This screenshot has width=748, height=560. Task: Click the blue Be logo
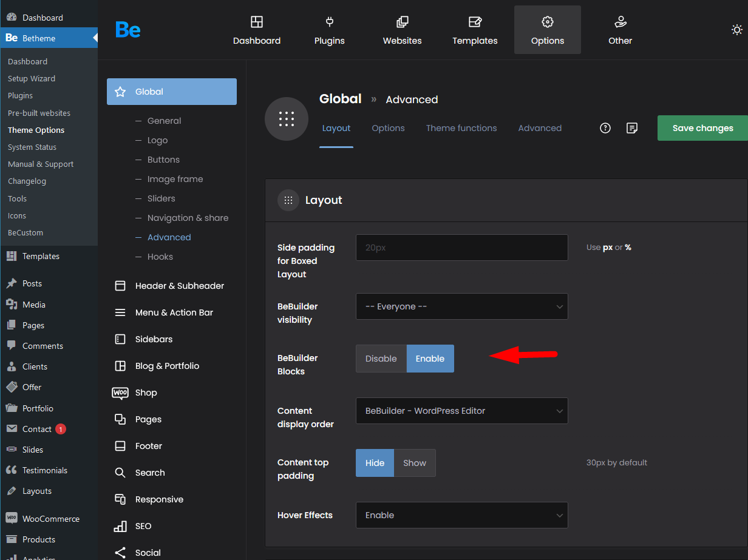(128, 29)
